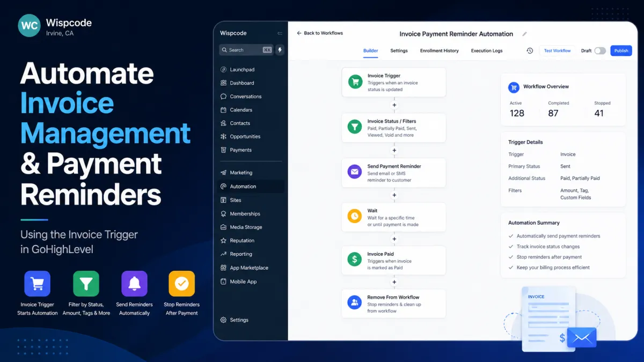Collapse the Wispcode sidebar with arrow icon
Image resolution: width=644 pixels, height=362 pixels.
(x=280, y=33)
